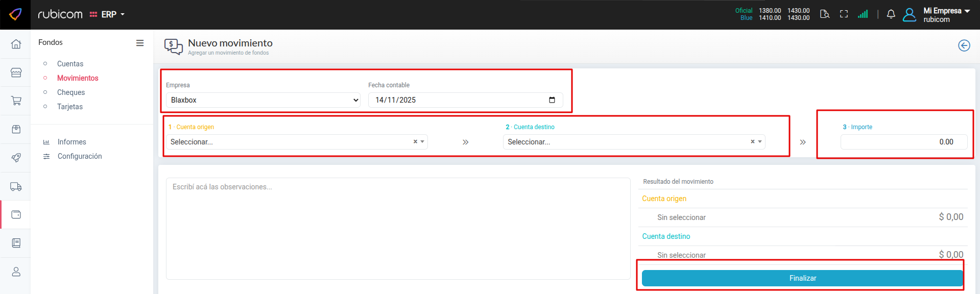Image resolution: width=980 pixels, height=294 pixels.
Task: Expand the Empresa dropdown showing Blaxbox
Action: (x=263, y=100)
